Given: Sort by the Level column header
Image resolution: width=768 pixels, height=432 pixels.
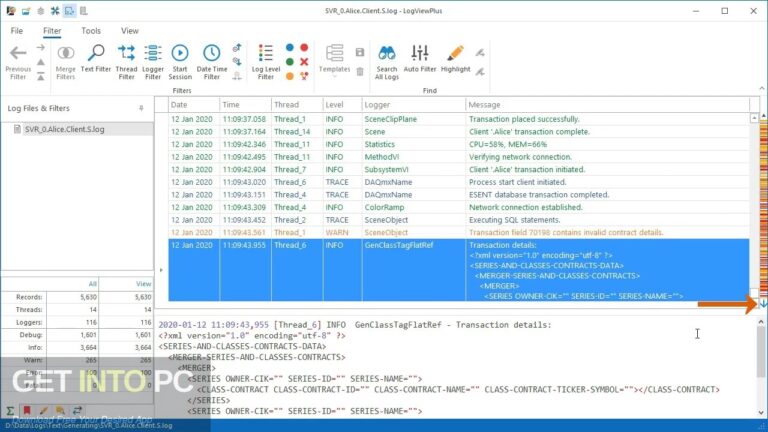Looking at the screenshot, I should pos(342,105).
